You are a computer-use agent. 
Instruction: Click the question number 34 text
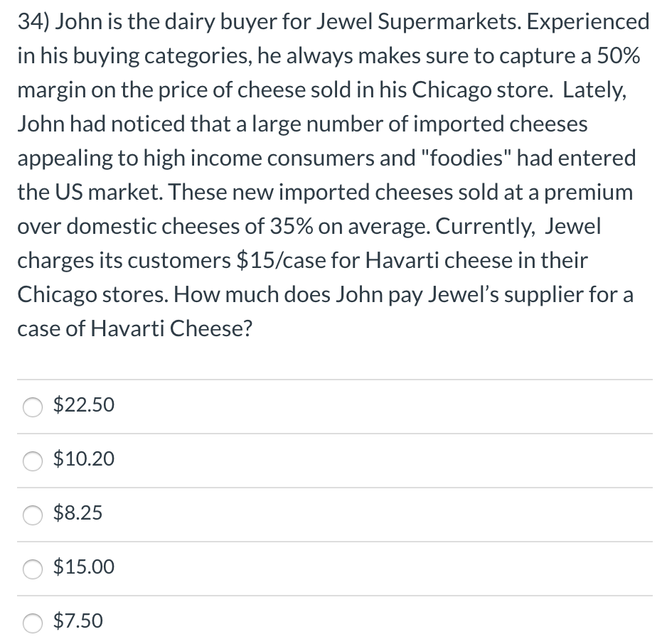(x=28, y=21)
